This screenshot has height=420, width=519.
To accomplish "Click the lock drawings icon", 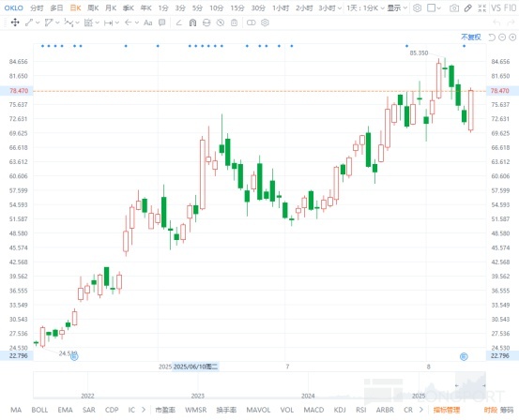I will 206,22.
